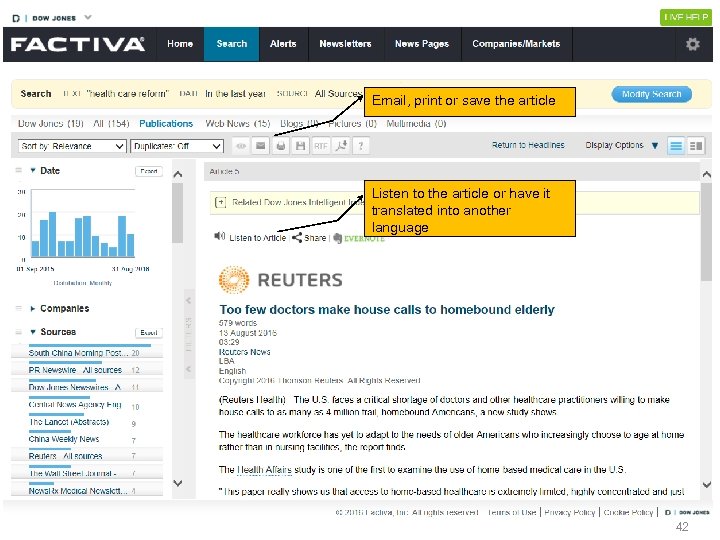Click the Health Affairs link

[x=264, y=469]
